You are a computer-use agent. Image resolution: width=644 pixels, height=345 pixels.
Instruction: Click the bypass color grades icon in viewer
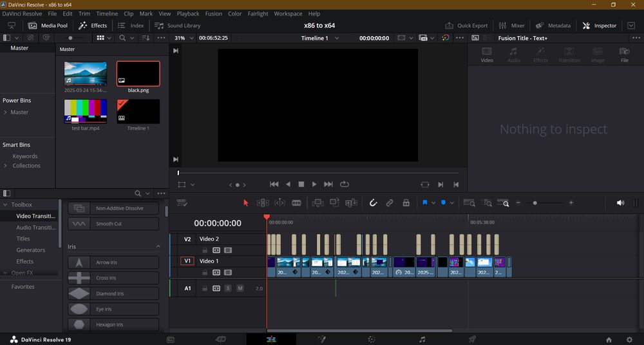[446, 38]
